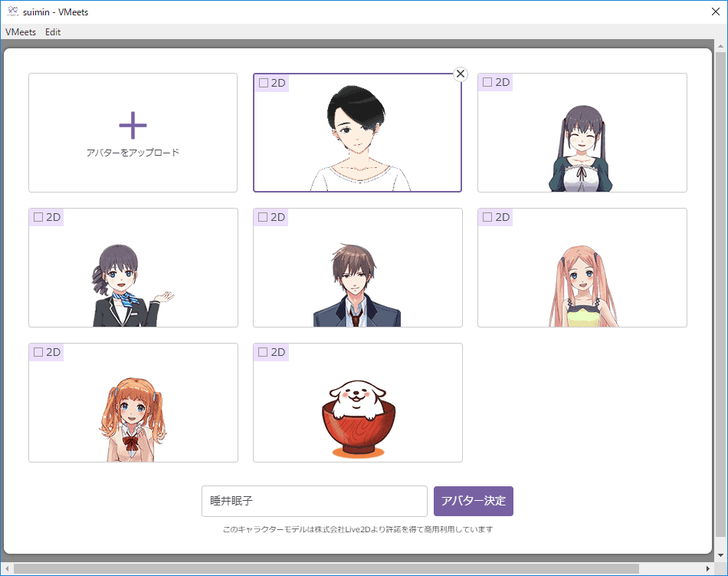
Task: Toggle 2D checkbox on flight attendant card
Action: pos(39,217)
